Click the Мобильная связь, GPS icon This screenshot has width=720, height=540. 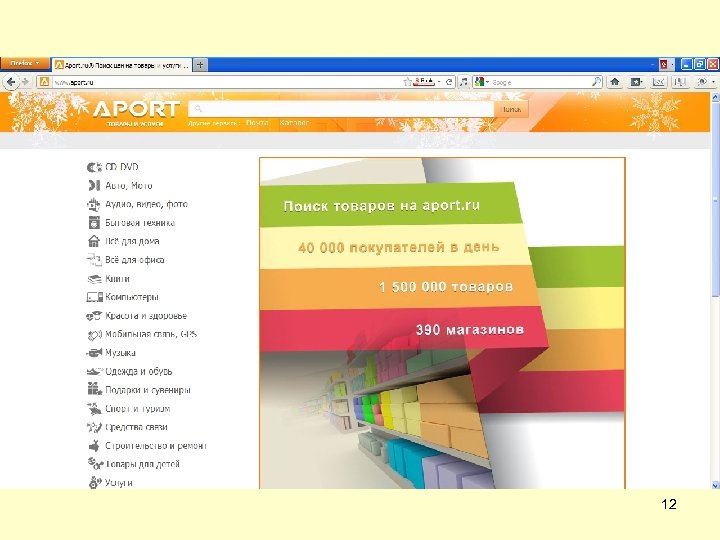[x=94, y=335]
